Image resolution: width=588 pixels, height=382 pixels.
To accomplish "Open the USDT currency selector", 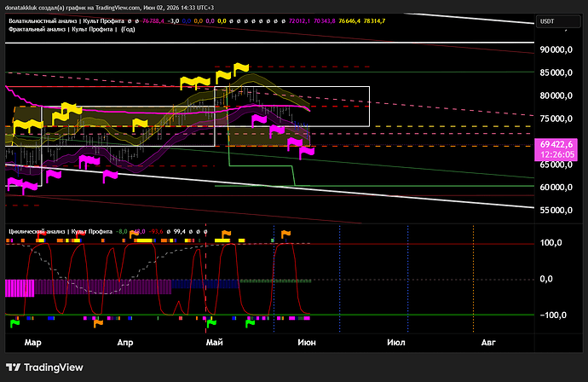I will click(557, 21).
